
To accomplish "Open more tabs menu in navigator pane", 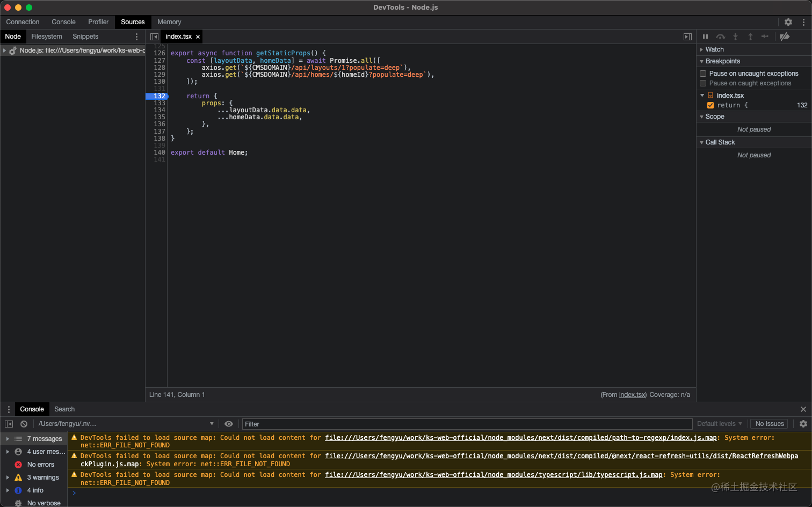I will (x=136, y=37).
